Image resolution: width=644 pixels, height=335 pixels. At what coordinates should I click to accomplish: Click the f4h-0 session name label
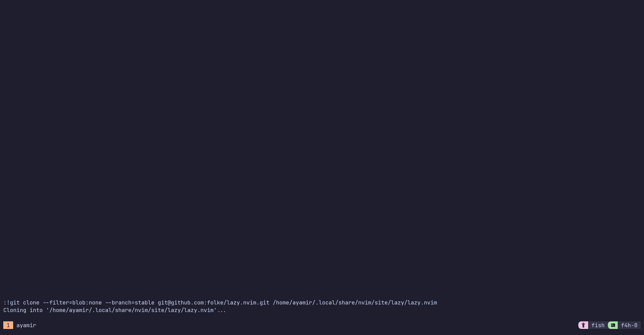point(629,325)
